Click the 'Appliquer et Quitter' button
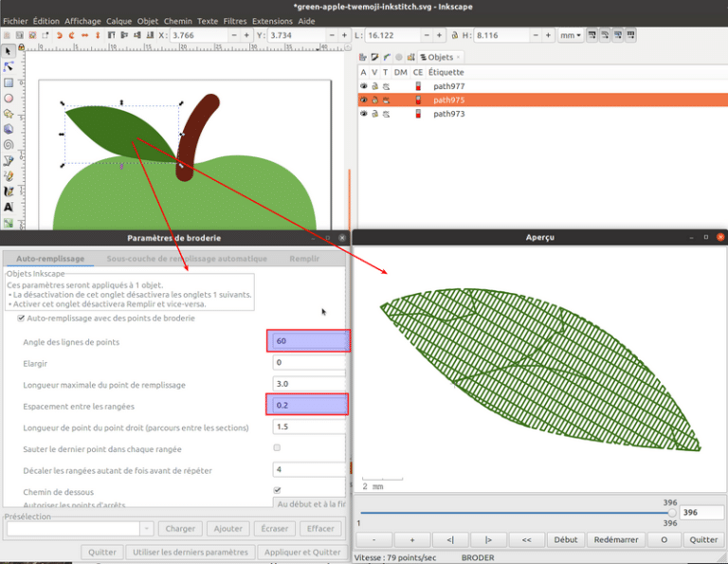Image resolution: width=728 pixels, height=564 pixels. click(x=300, y=552)
